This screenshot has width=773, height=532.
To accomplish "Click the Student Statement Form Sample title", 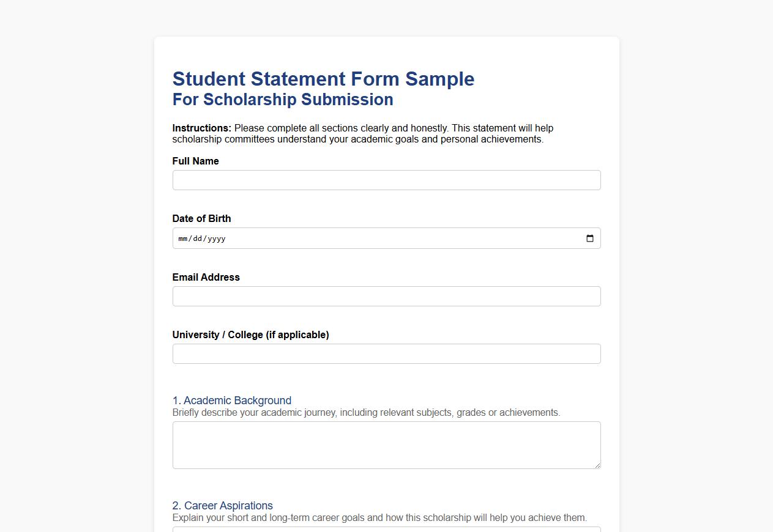I will click(323, 79).
